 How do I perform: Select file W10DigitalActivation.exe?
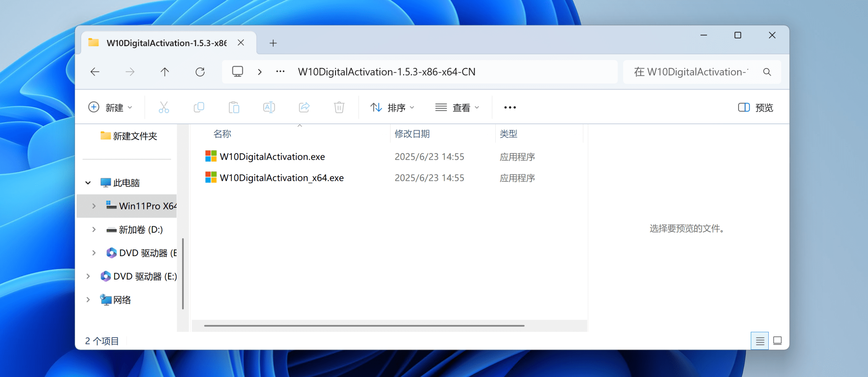pos(272,157)
